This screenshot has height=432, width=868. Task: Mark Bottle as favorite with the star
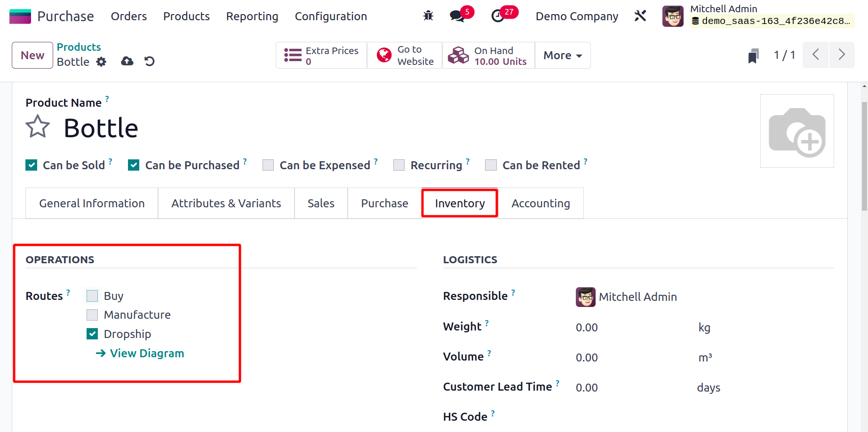click(38, 127)
